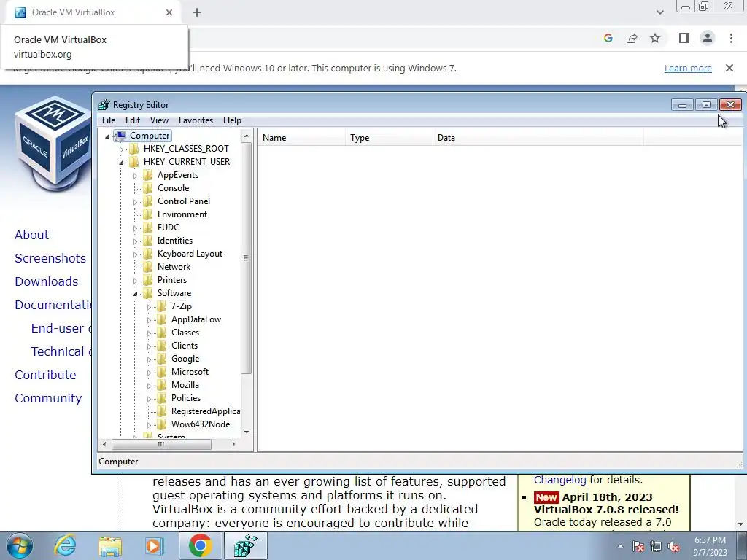747x560 pixels.
Task: Open the Downloads link on VirtualBox page
Action: point(46,281)
